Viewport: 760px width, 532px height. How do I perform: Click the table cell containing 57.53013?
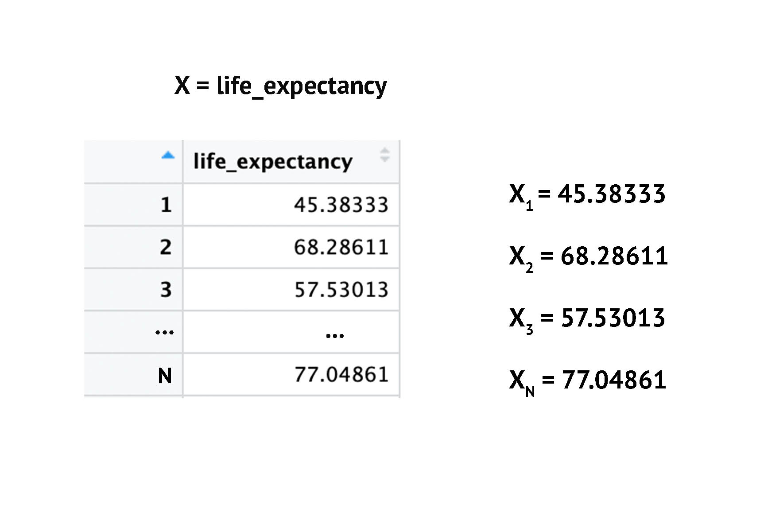point(341,290)
